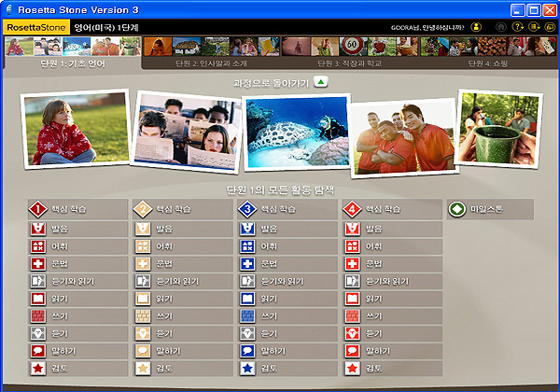Open lesson 4 어휘 vocabulary activity
This screenshot has height=392, width=560.
pyautogui.click(x=392, y=246)
